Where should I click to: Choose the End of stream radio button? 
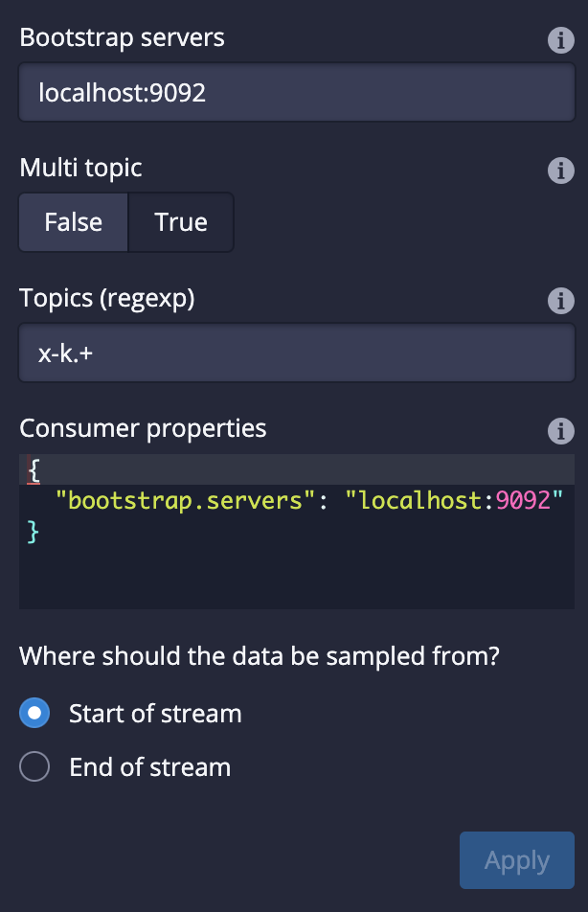coord(35,767)
